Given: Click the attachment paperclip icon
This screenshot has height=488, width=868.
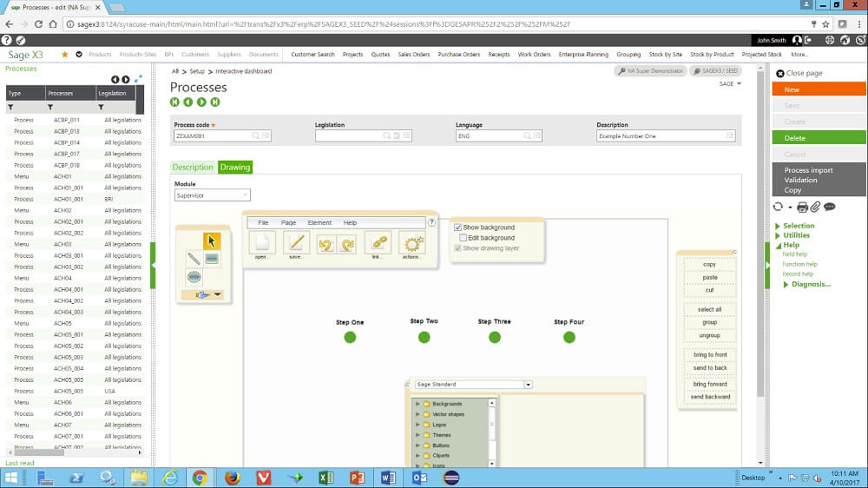Looking at the screenshot, I should point(815,207).
